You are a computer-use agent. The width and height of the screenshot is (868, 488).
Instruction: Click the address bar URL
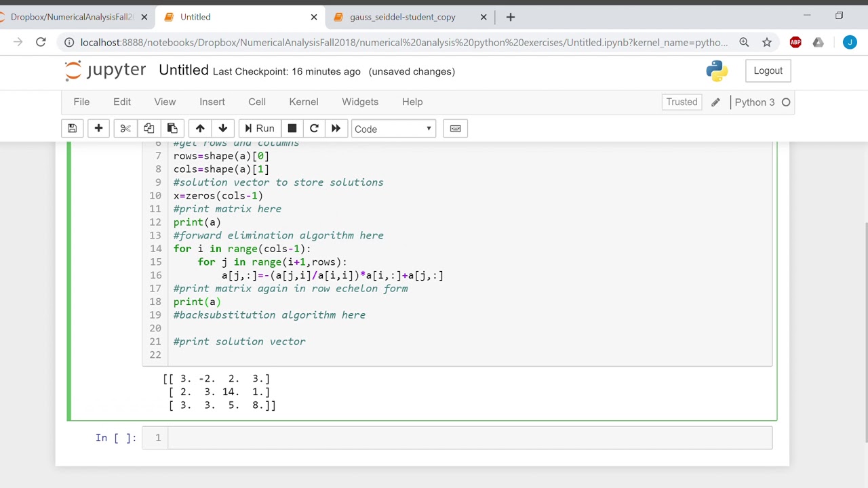pyautogui.click(x=404, y=42)
